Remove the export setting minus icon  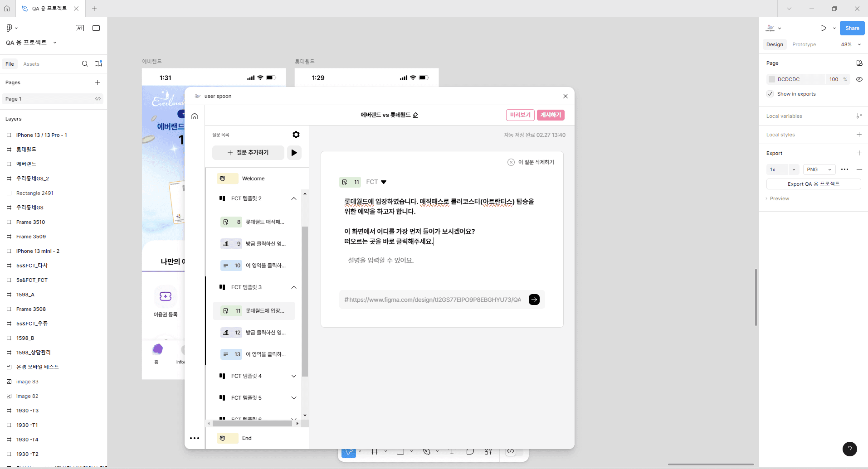click(859, 169)
